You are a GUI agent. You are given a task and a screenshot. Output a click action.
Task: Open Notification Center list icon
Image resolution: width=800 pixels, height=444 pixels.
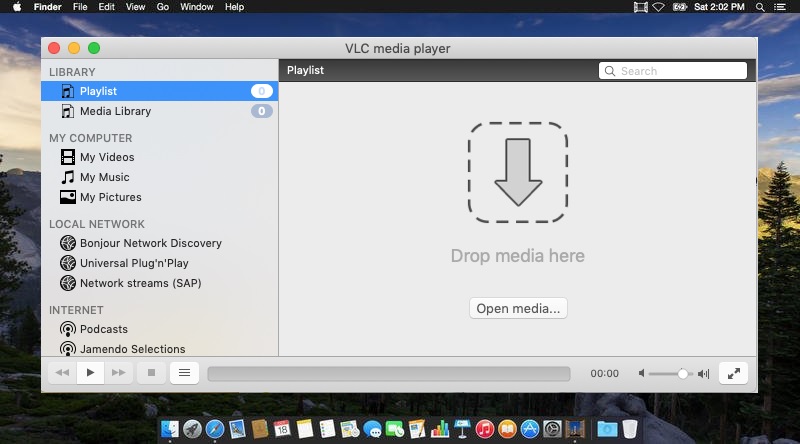(x=780, y=7)
